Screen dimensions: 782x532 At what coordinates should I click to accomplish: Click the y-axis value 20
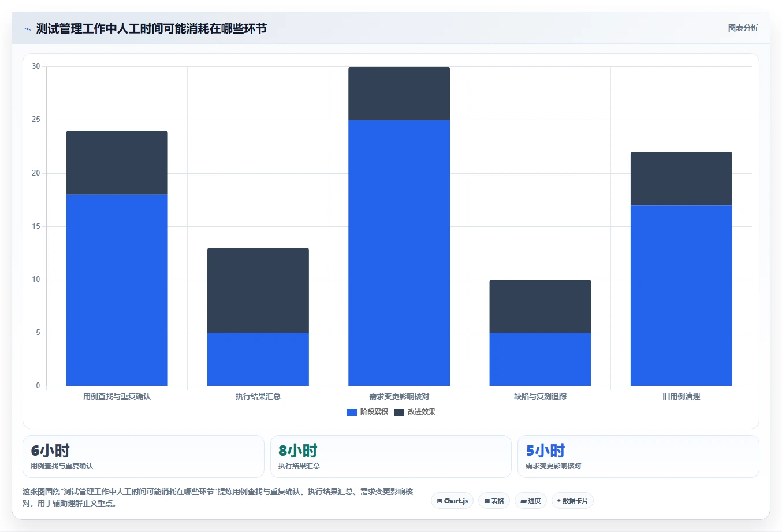click(x=36, y=173)
